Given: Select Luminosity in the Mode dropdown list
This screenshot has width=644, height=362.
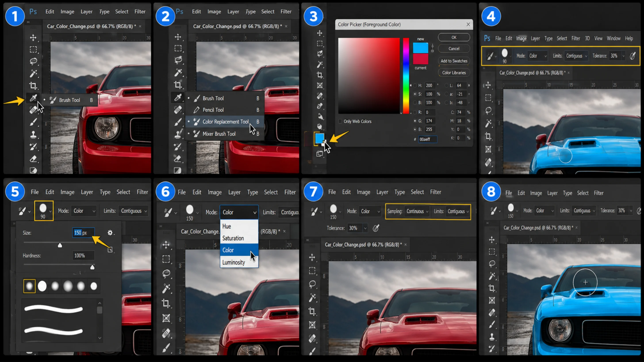Looking at the screenshot, I should pyautogui.click(x=239, y=262).
